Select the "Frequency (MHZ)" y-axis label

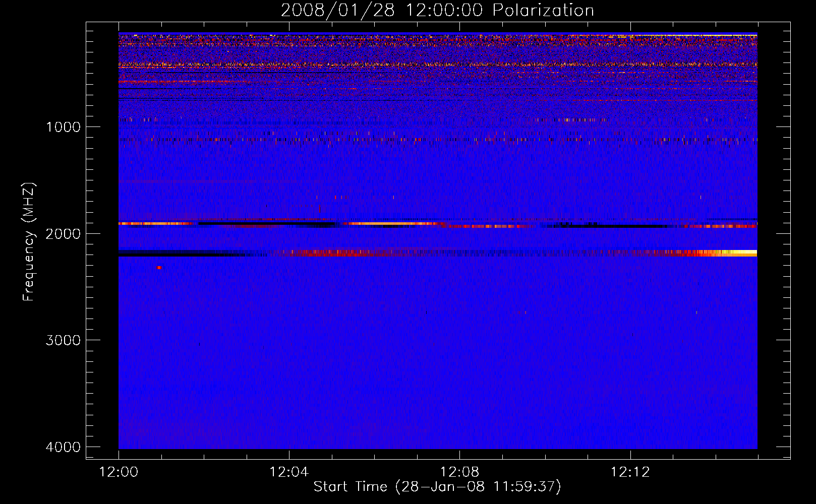tap(29, 242)
